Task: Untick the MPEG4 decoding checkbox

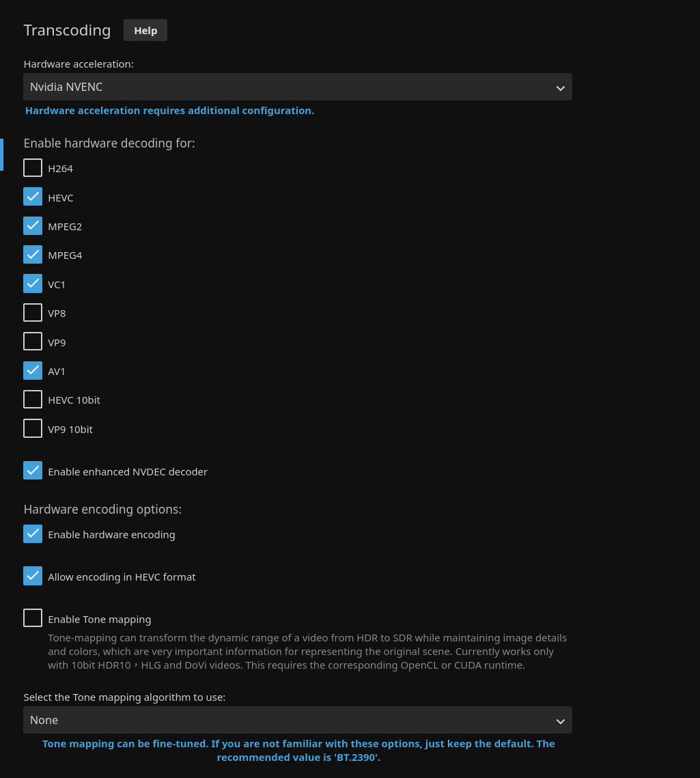Action: click(x=33, y=255)
